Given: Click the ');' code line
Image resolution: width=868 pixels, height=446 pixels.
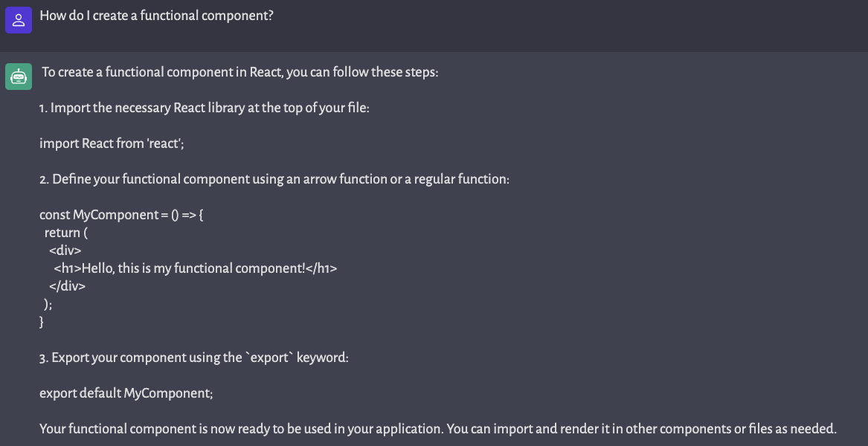Looking at the screenshot, I should (48, 304).
